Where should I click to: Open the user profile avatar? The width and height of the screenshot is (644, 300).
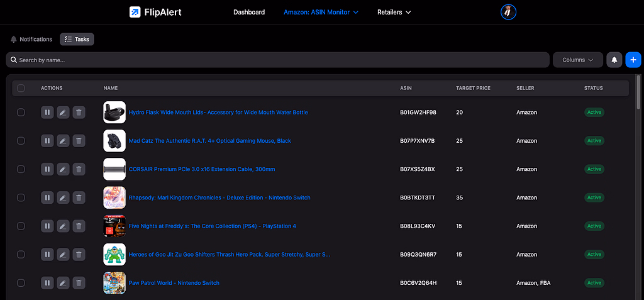tap(508, 13)
